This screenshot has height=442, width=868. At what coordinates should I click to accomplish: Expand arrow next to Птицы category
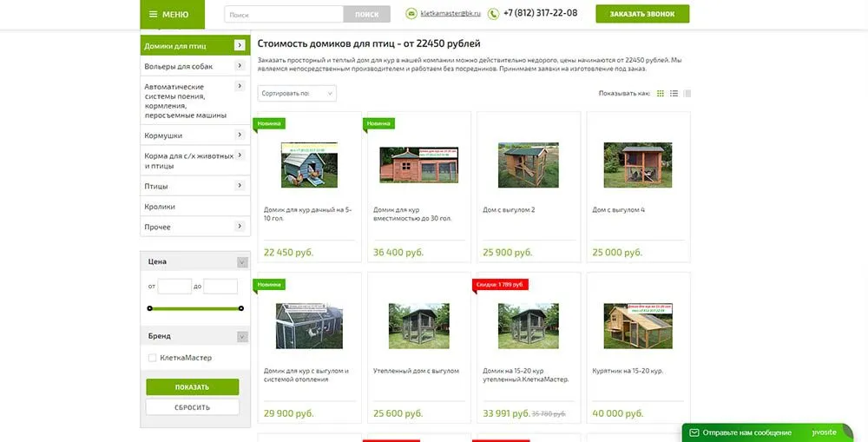click(x=240, y=185)
